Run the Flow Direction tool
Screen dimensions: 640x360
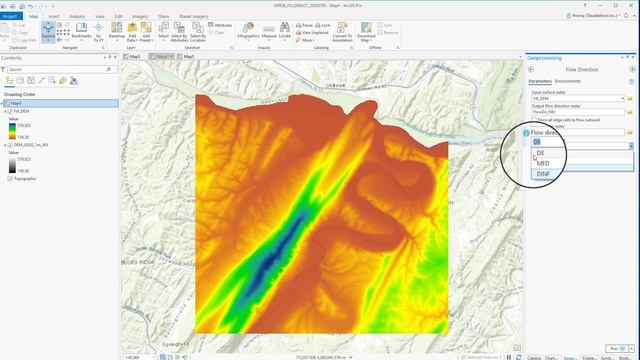(617, 349)
